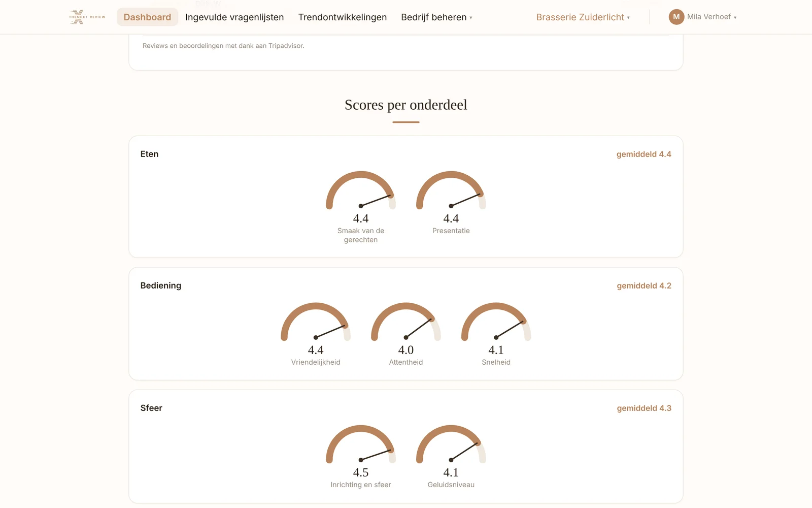
Task: Open the Dashboard tab
Action: 147,17
